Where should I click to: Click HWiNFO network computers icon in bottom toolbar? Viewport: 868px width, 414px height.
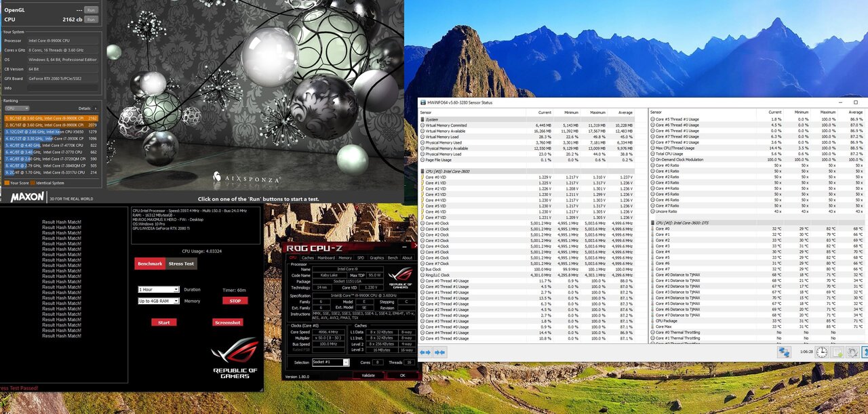784,352
